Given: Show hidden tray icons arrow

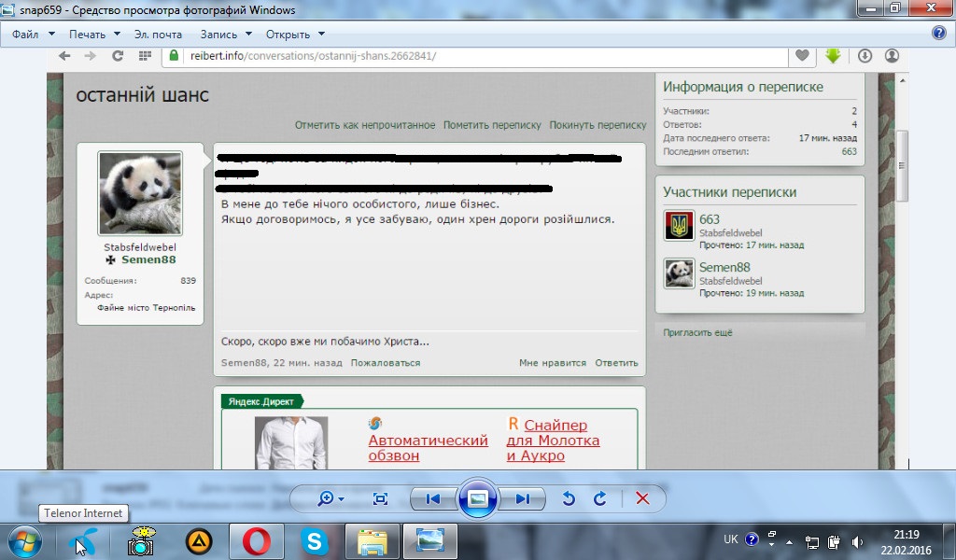Looking at the screenshot, I should (790, 541).
